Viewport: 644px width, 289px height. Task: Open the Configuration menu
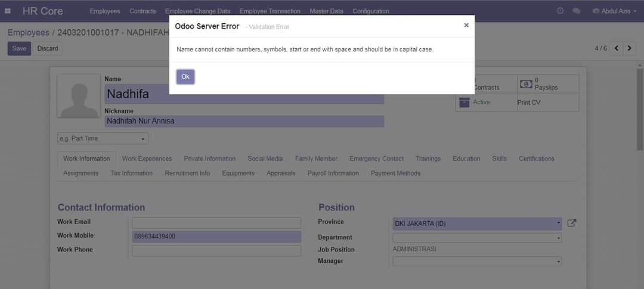pos(370,11)
